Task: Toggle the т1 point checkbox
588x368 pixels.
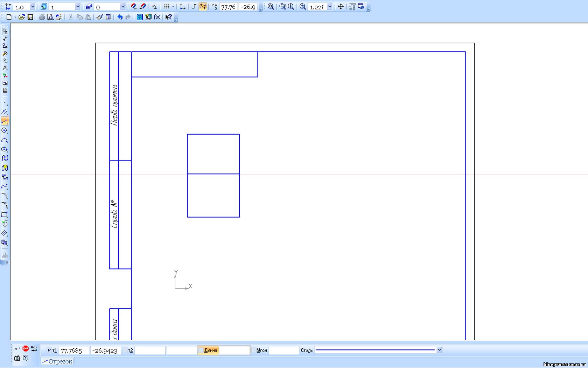Action: [49, 350]
